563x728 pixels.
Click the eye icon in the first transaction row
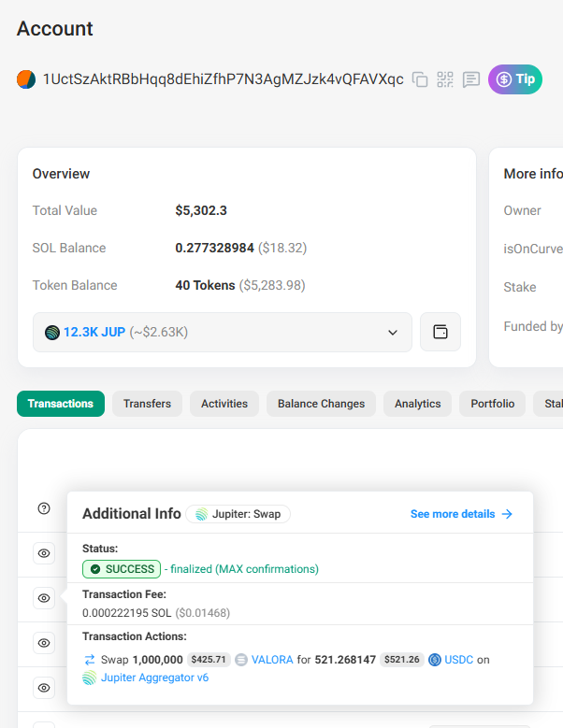44,553
